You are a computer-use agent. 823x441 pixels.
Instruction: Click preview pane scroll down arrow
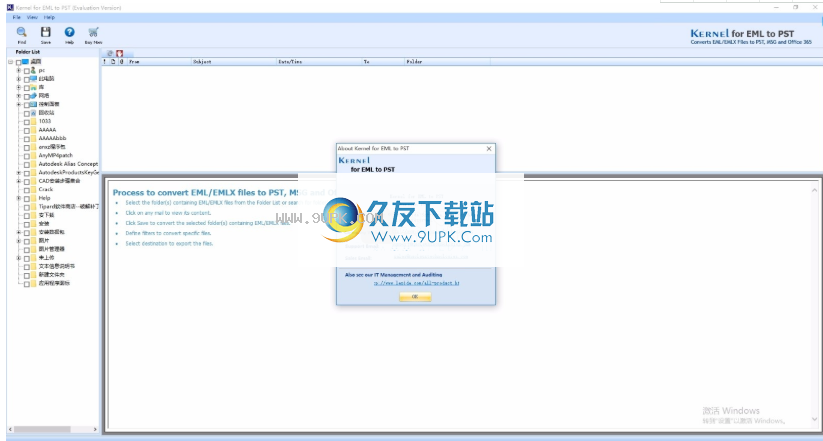815,419
